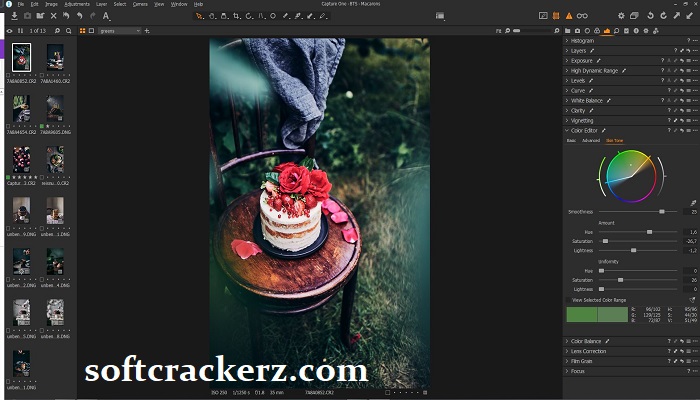
Task: Open the Curve panel three-dots menu
Action: (x=695, y=91)
